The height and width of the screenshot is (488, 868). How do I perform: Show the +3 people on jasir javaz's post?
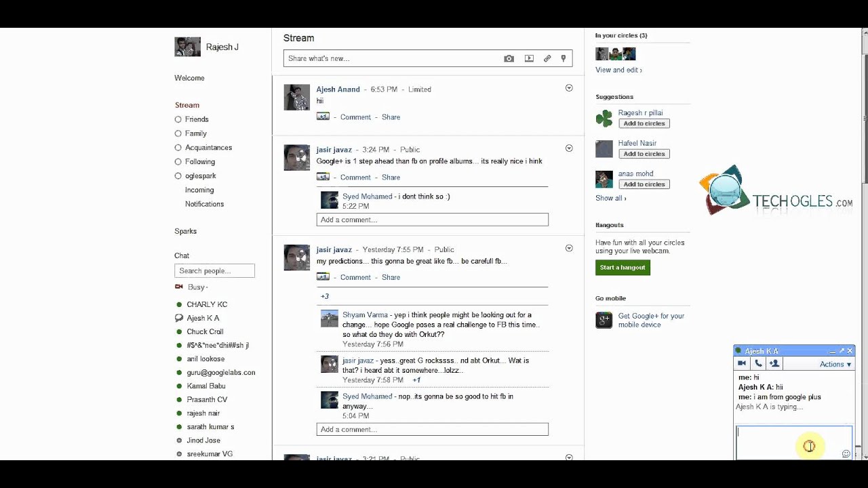point(325,296)
